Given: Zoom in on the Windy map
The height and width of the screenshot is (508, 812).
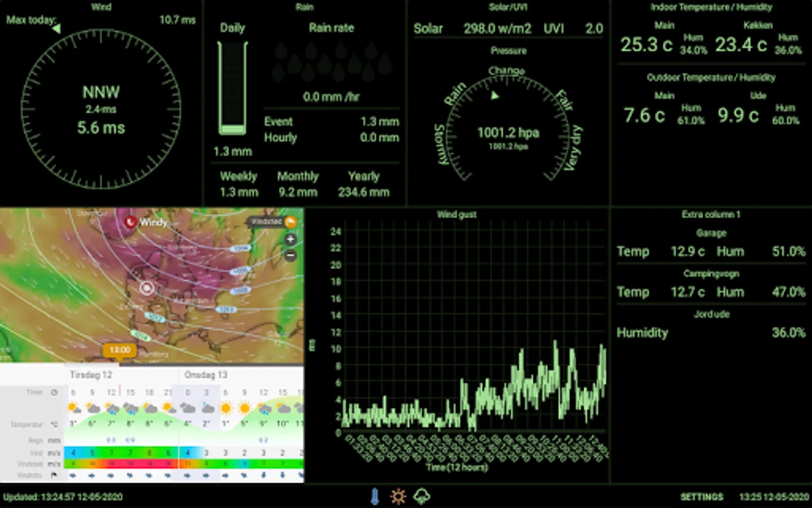Looking at the screenshot, I should 290,239.
